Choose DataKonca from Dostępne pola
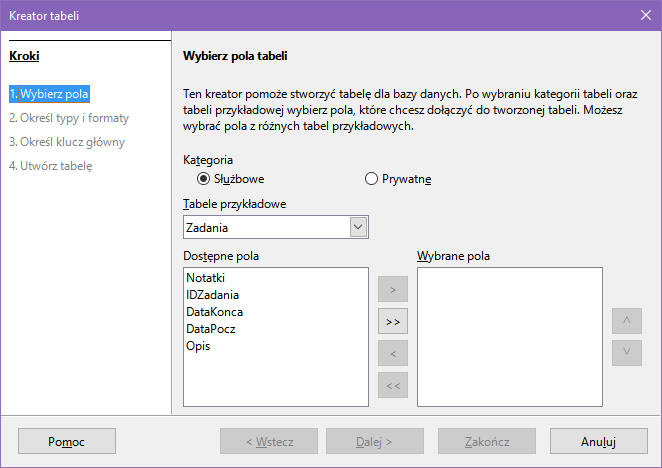662x468 pixels. [x=214, y=311]
